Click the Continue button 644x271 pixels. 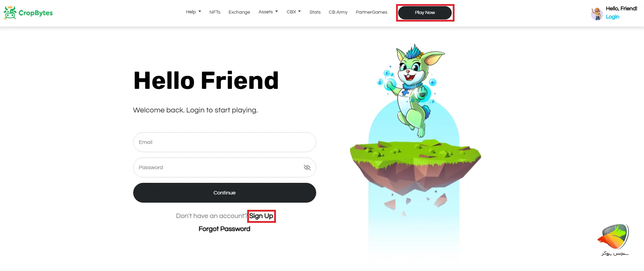coord(225,193)
